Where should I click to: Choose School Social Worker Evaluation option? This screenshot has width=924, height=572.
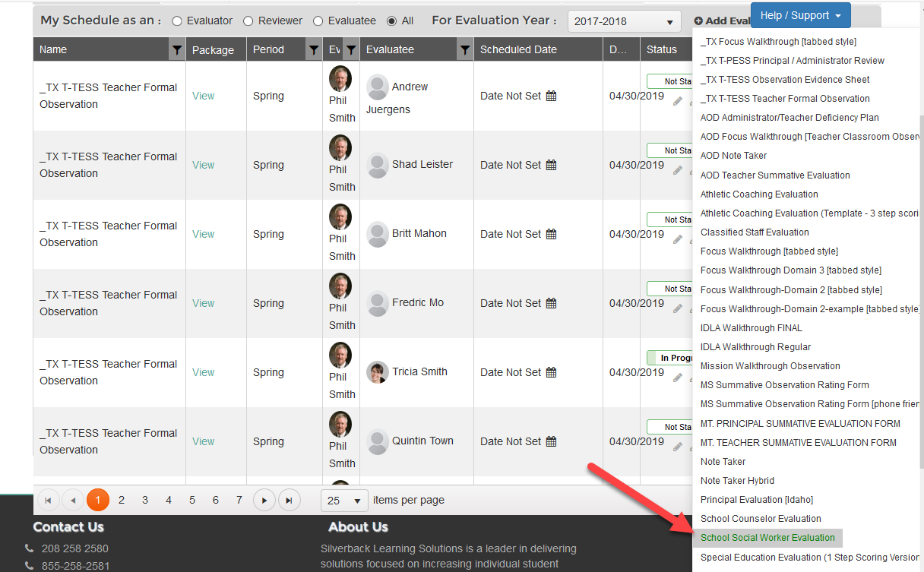[767, 538]
